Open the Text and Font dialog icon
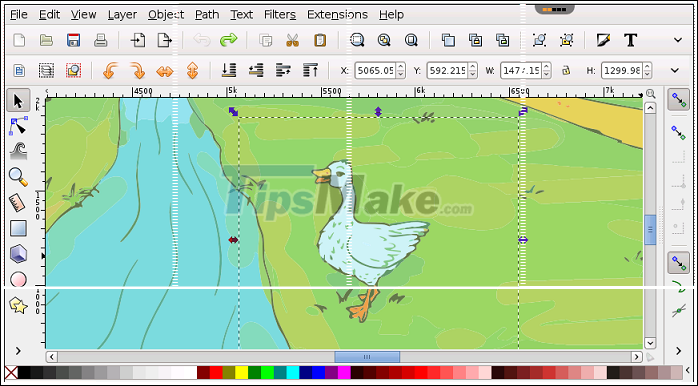 630,41
